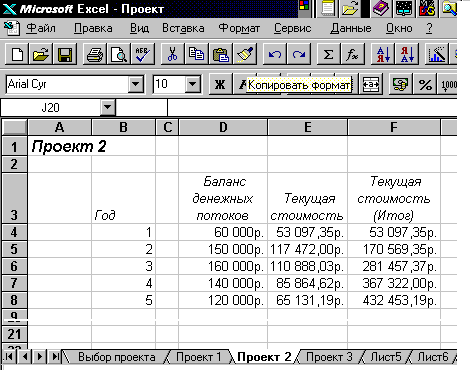Switch to the Проект 3 sheet tab
The image size is (470, 370).
pos(329,357)
